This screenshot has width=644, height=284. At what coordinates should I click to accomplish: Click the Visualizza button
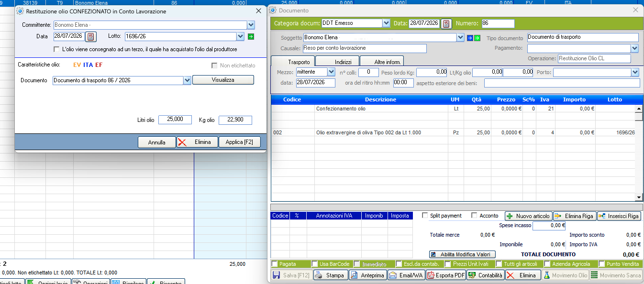click(x=223, y=80)
